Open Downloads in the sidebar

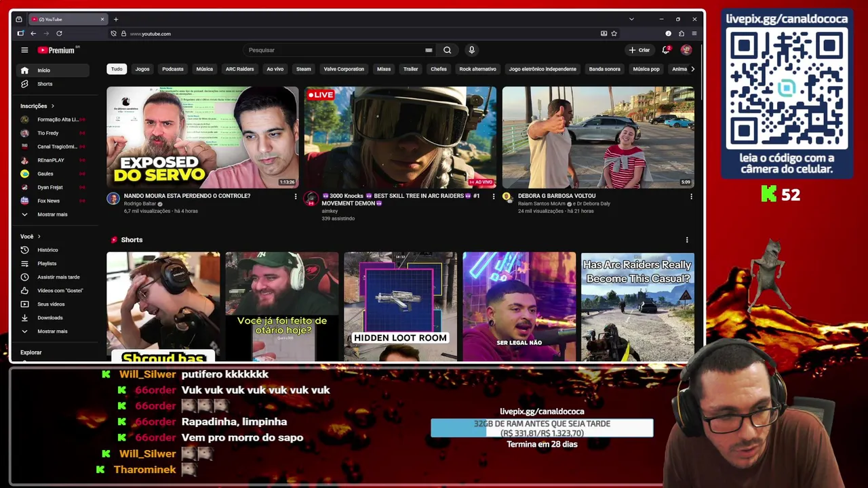[53, 318]
